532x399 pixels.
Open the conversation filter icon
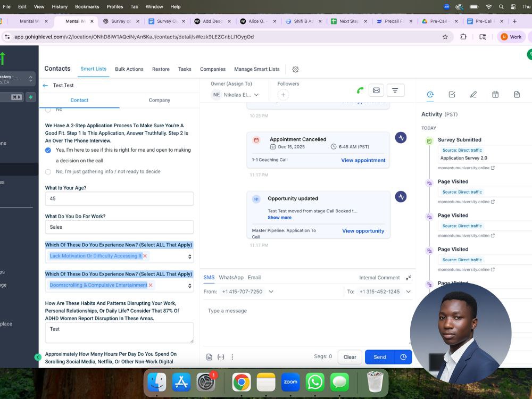point(395,90)
